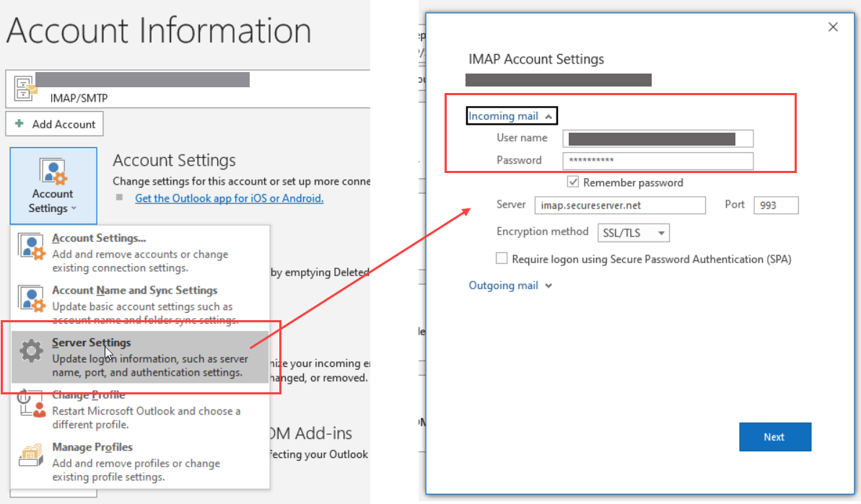861x504 pixels.
Task: Click the Port field showing 993
Action: pos(776,205)
